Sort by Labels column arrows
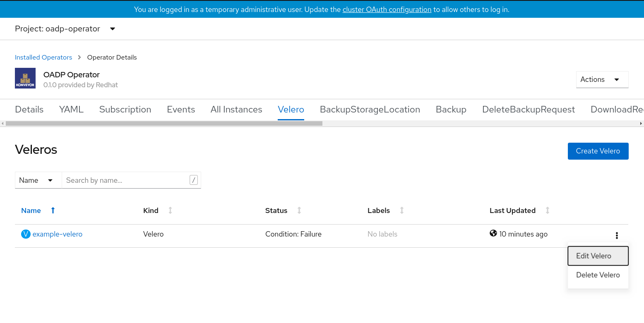The width and height of the screenshot is (644, 323). pyautogui.click(x=401, y=210)
